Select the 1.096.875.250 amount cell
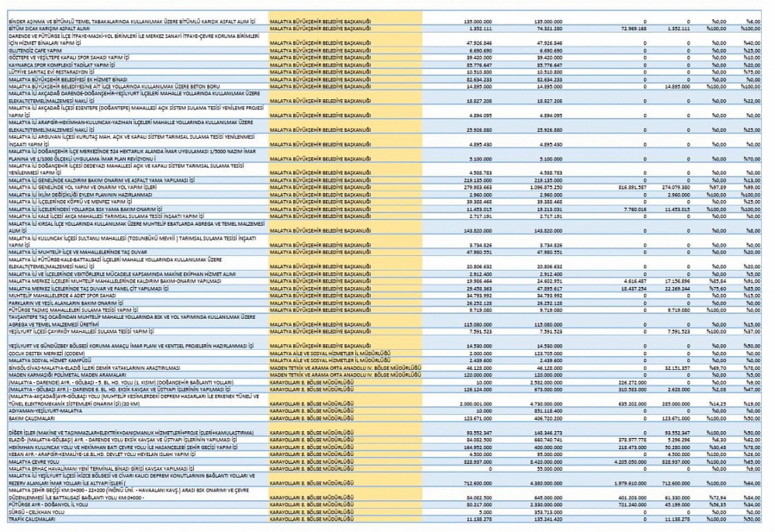 pyautogui.click(x=546, y=187)
